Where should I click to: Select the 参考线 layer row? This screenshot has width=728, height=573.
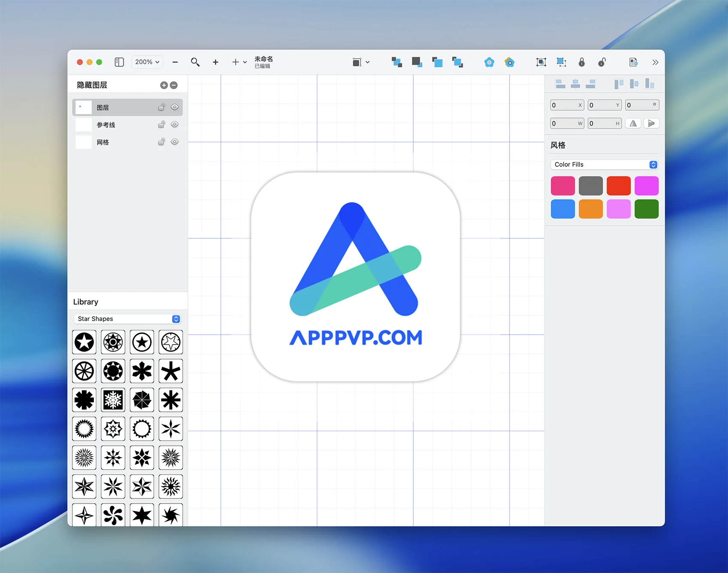128,125
